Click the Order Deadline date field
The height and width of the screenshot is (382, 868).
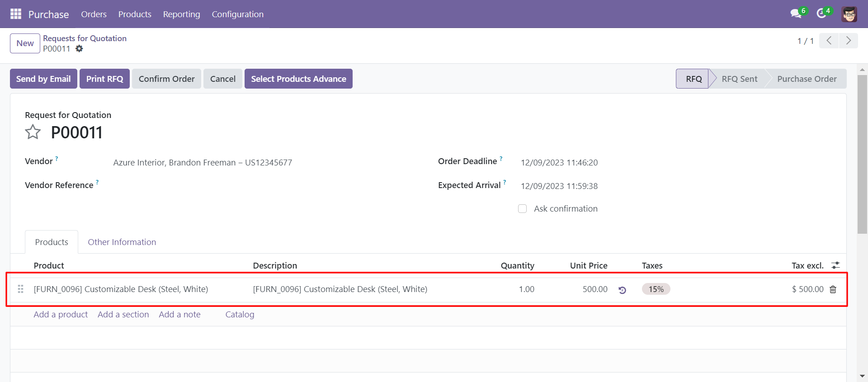[559, 162]
